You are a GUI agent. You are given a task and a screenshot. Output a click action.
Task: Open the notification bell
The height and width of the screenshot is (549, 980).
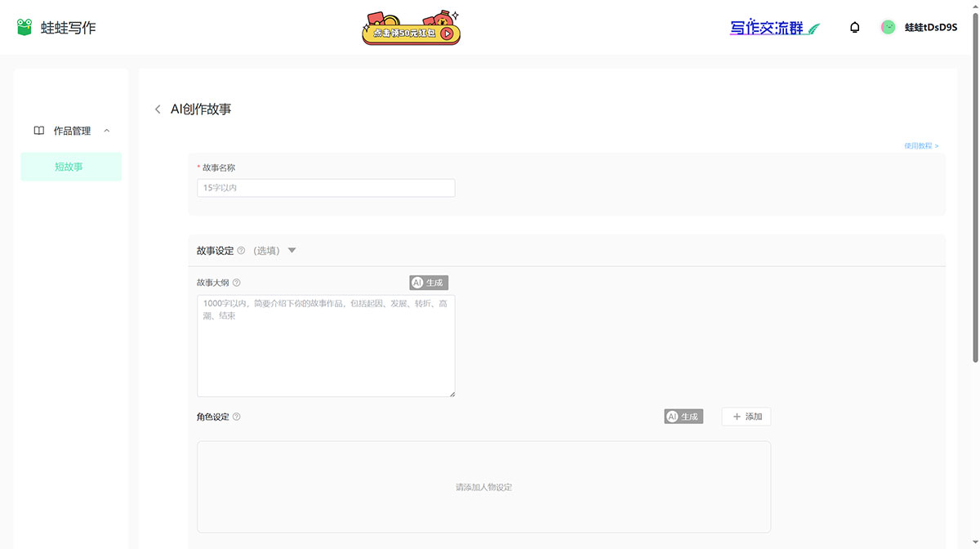[x=855, y=28]
